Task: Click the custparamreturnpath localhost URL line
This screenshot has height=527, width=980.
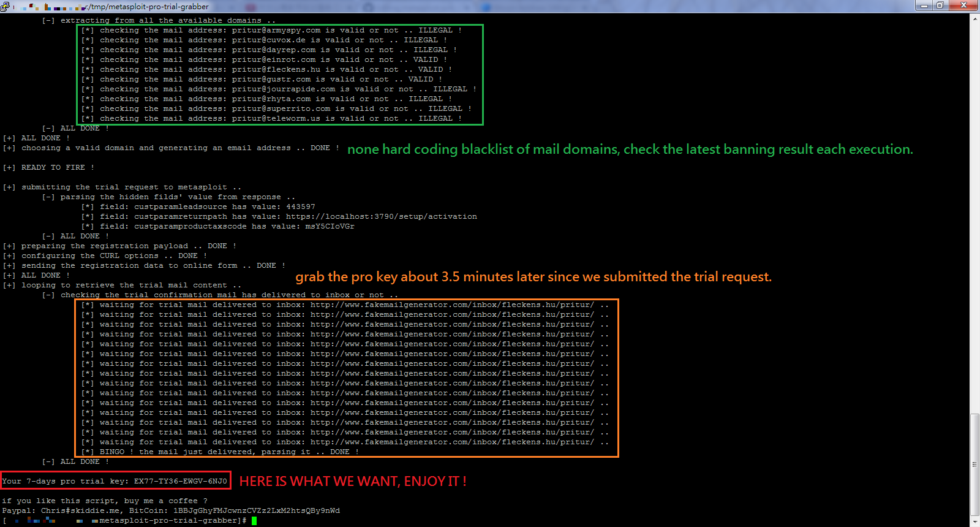Action: pos(279,216)
